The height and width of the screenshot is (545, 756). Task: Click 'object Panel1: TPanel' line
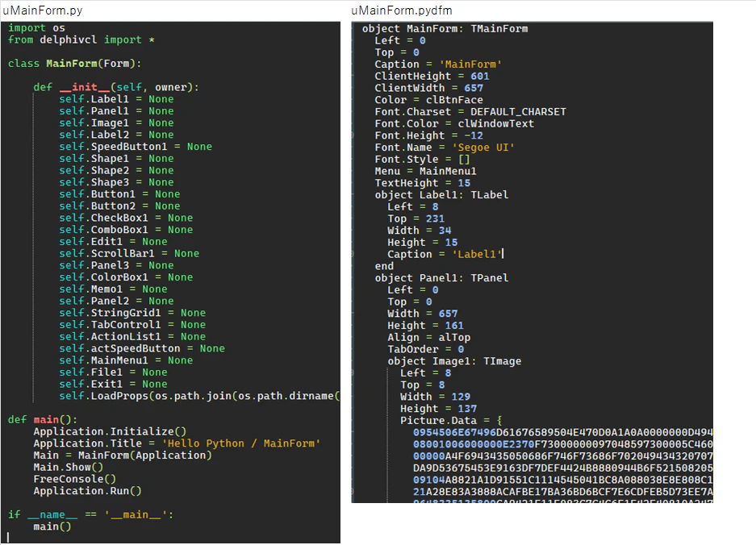(441, 277)
